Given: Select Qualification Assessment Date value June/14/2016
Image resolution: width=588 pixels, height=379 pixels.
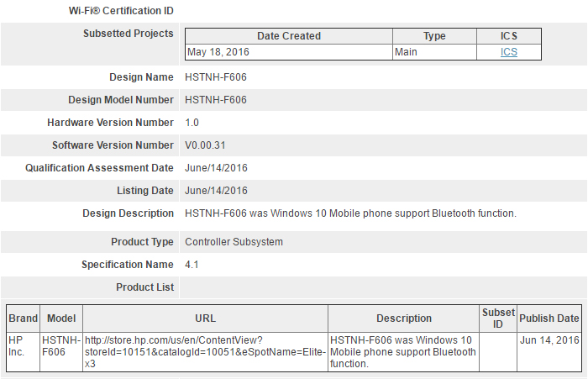Looking at the screenshot, I should [216, 168].
